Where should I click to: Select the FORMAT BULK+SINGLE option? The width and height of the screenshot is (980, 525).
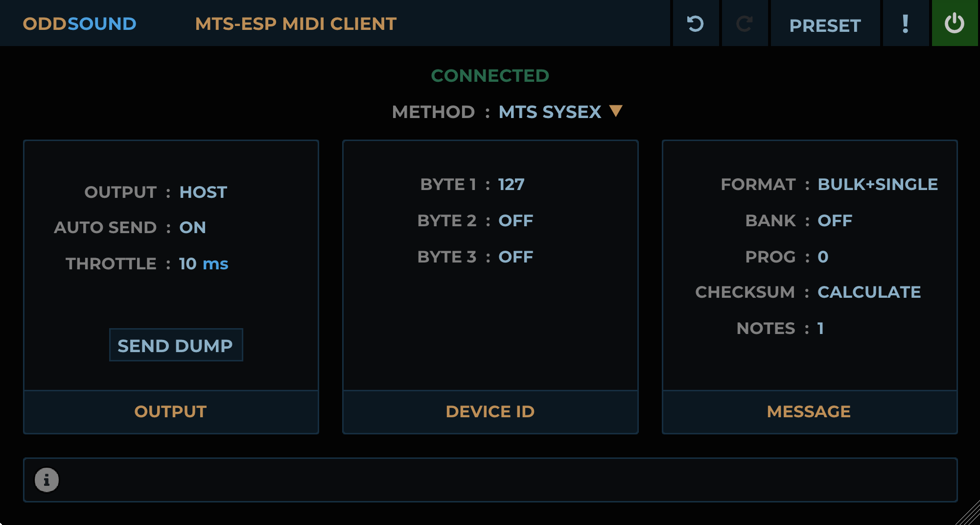[x=878, y=185]
